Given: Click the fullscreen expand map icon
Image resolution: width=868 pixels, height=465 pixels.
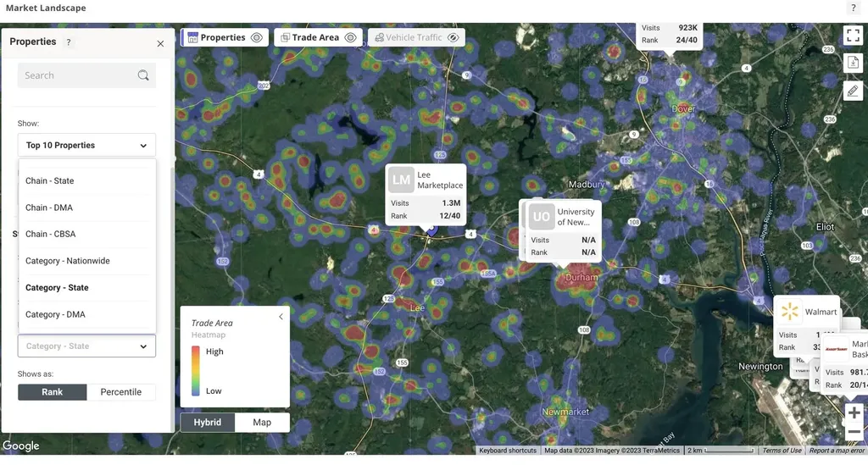Looking at the screenshot, I should coord(853,36).
